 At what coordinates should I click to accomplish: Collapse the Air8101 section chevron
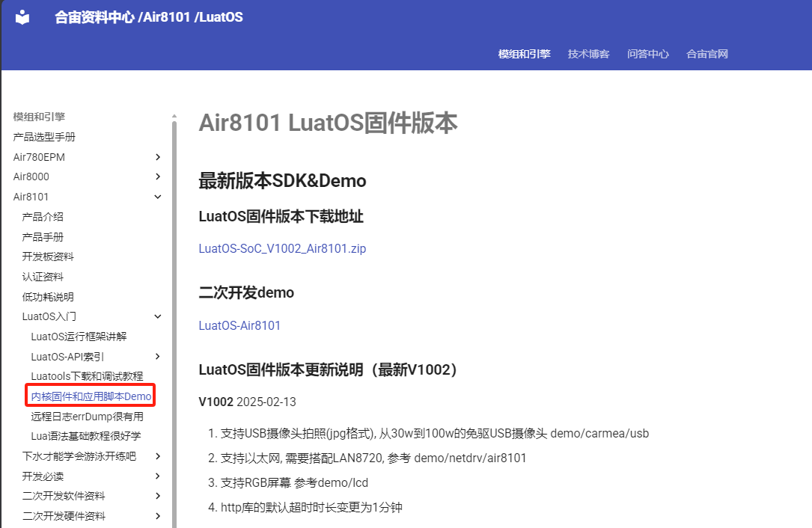158,197
